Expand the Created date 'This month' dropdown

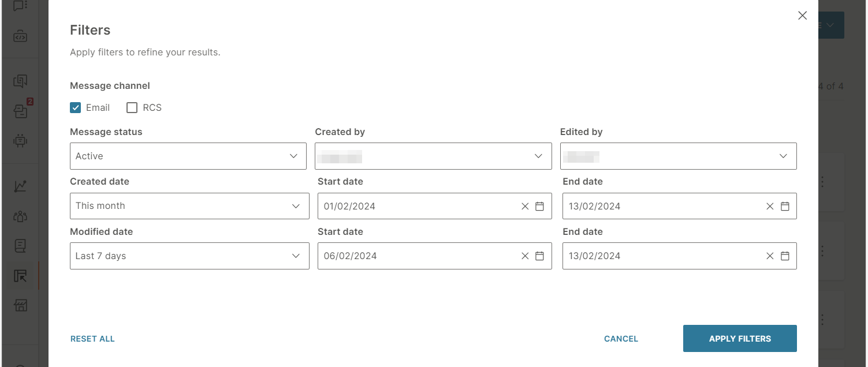pyautogui.click(x=189, y=206)
